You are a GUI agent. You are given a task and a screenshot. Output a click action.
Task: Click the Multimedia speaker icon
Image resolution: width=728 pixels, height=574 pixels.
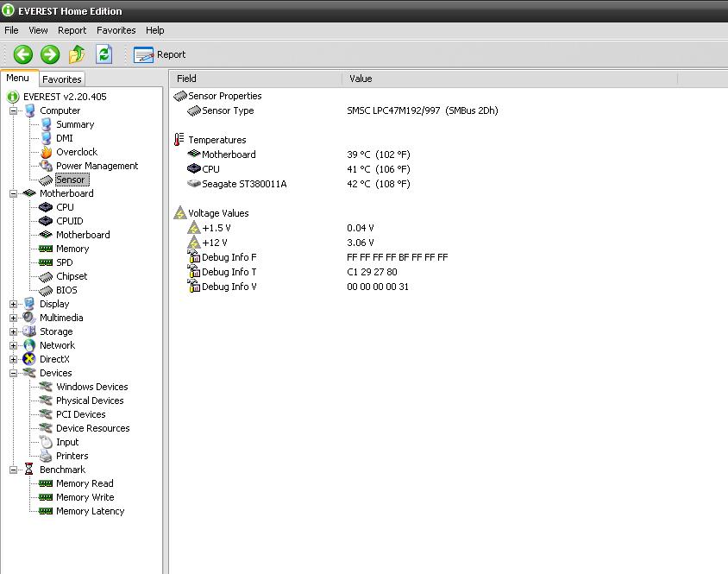pyautogui.click(x=29, y=318)
